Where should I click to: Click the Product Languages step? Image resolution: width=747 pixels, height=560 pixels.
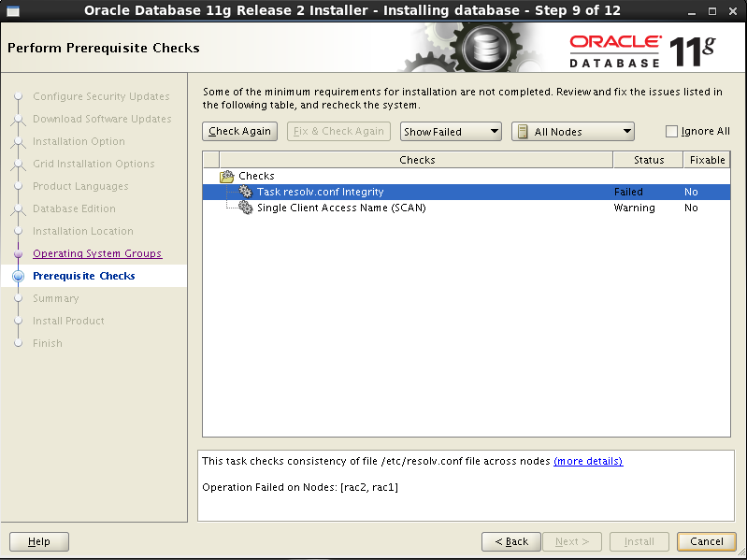click(x=80, y=186)
